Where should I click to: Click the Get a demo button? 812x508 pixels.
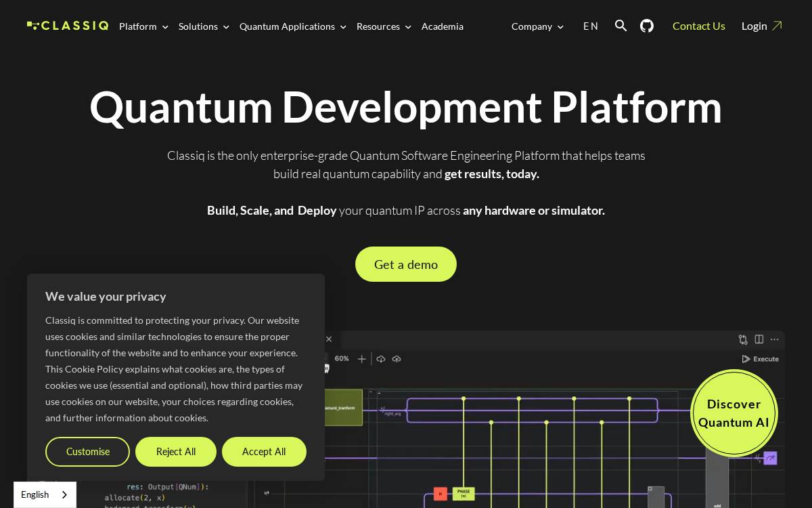coord(406,264)
